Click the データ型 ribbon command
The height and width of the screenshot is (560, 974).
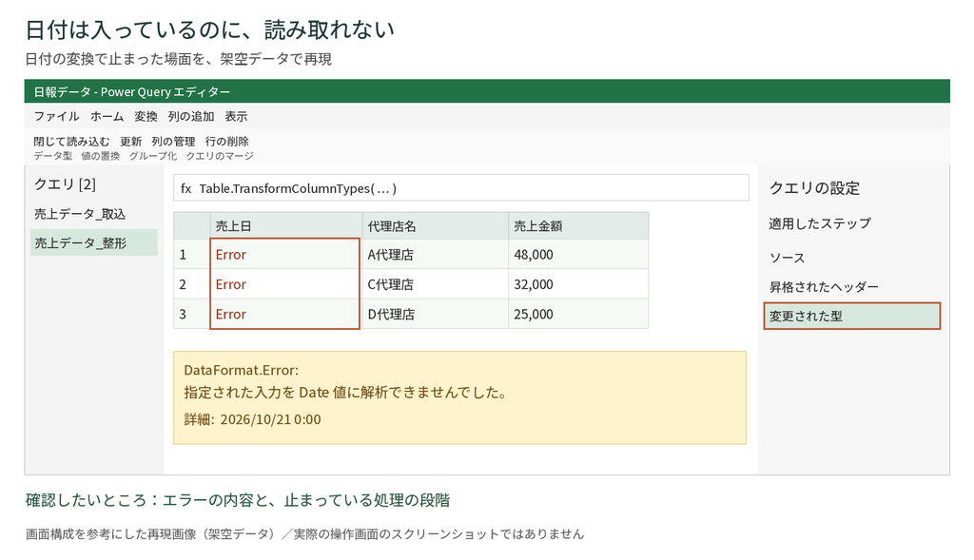click(x=53, y=156)
